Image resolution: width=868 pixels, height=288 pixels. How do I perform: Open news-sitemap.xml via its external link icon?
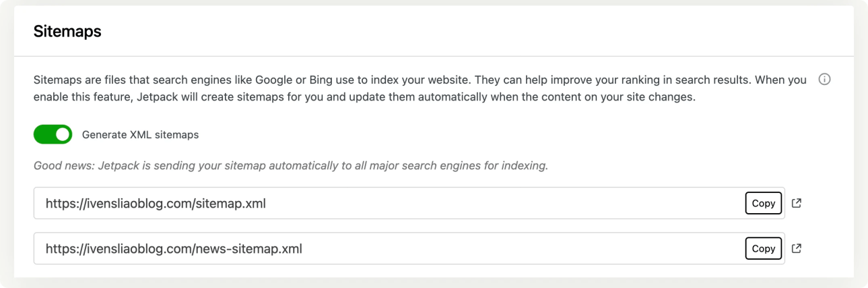797,249
